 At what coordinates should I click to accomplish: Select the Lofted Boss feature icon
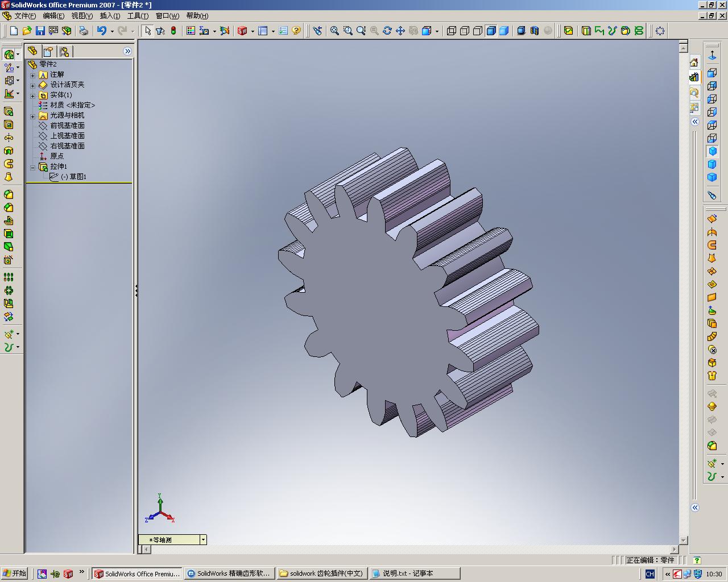tap(9, 177)
